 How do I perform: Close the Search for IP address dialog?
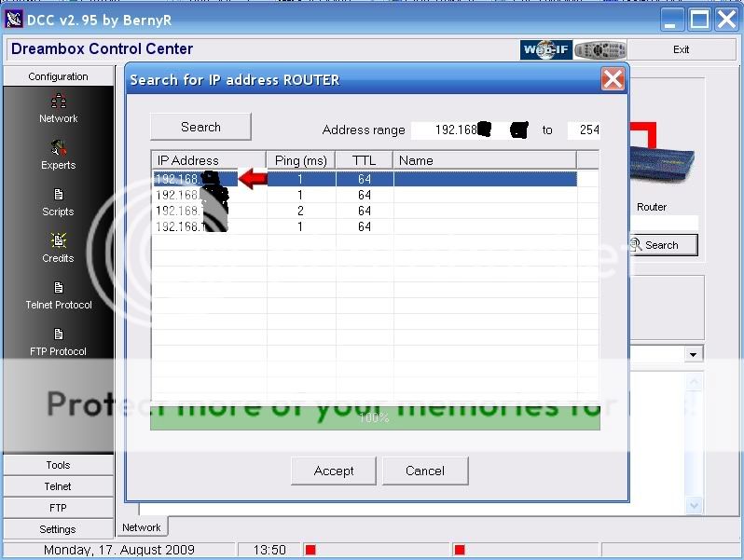[613, 79]
